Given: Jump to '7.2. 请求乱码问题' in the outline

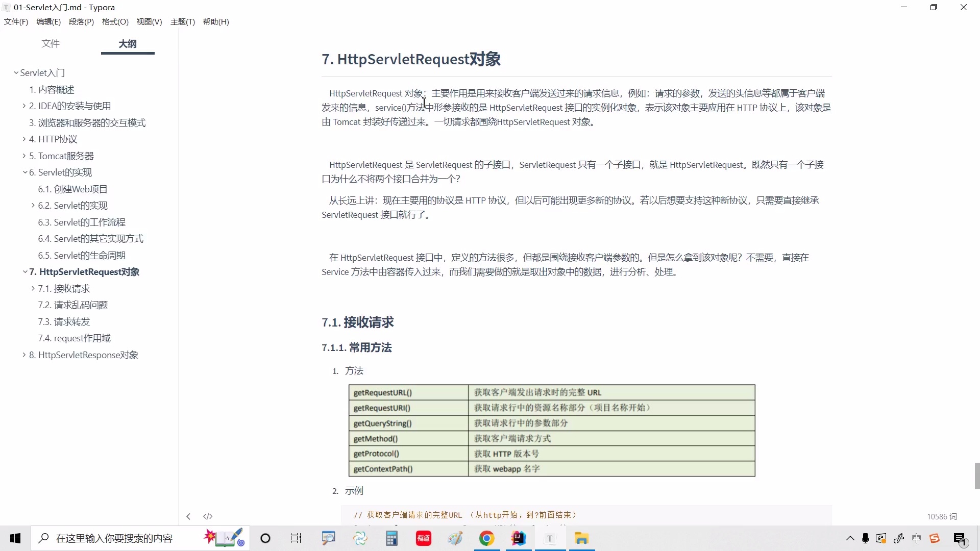Looking at the screenshot, I should [x=72, y=305].
